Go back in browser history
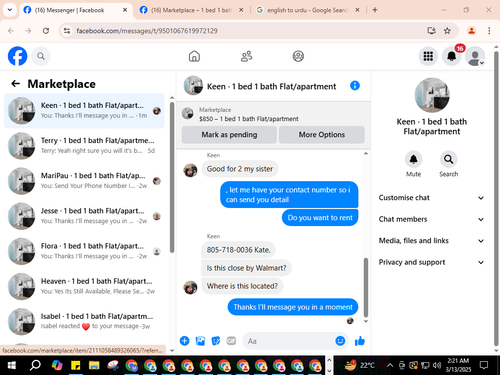This screenshot has height=375, width=500. click(x=11, y=31)
